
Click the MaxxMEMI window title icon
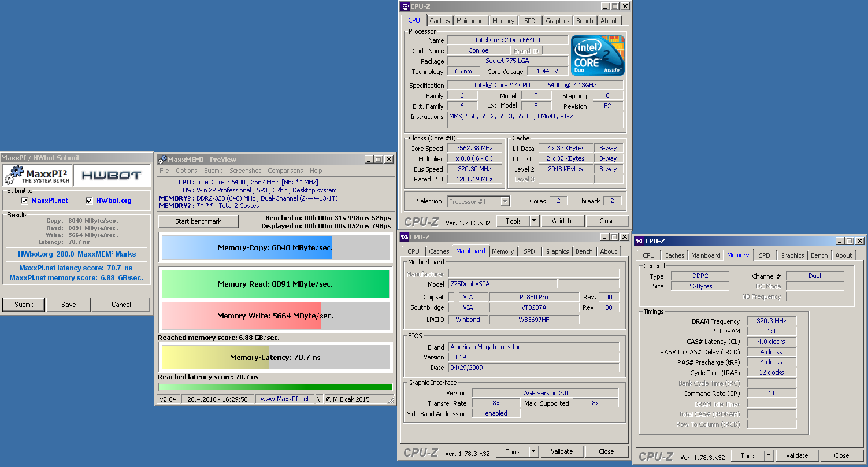point(162,160)
